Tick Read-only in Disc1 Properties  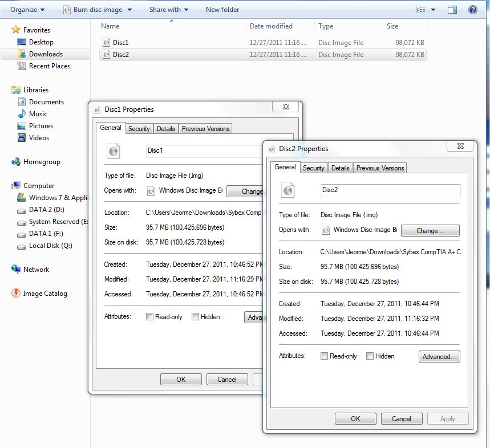click(x=150, y=317)
